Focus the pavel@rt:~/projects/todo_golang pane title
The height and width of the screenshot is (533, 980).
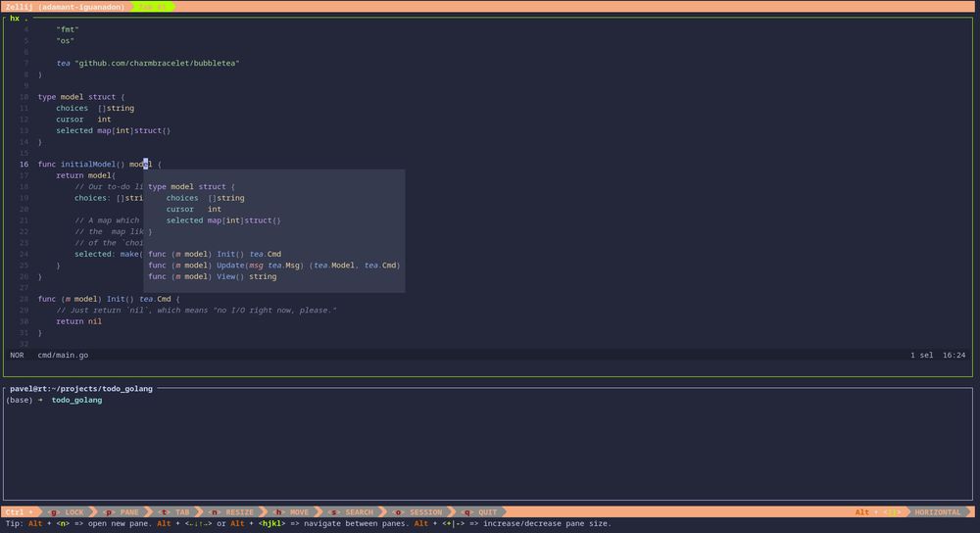(x=80, y=389)
